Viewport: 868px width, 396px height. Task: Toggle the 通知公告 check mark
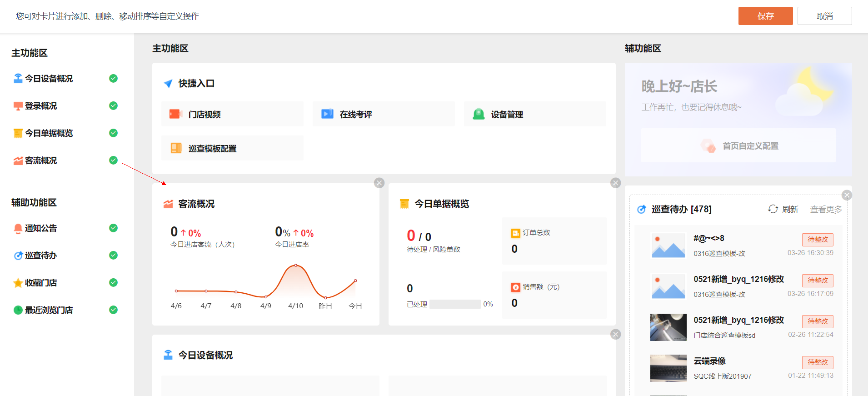pyautogui.click(x=114, y=228)
